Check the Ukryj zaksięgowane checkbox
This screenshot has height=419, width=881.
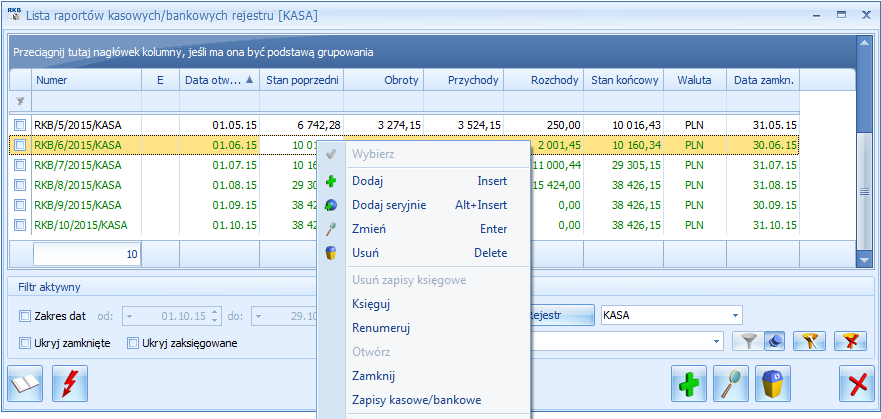tap(133, 344)
